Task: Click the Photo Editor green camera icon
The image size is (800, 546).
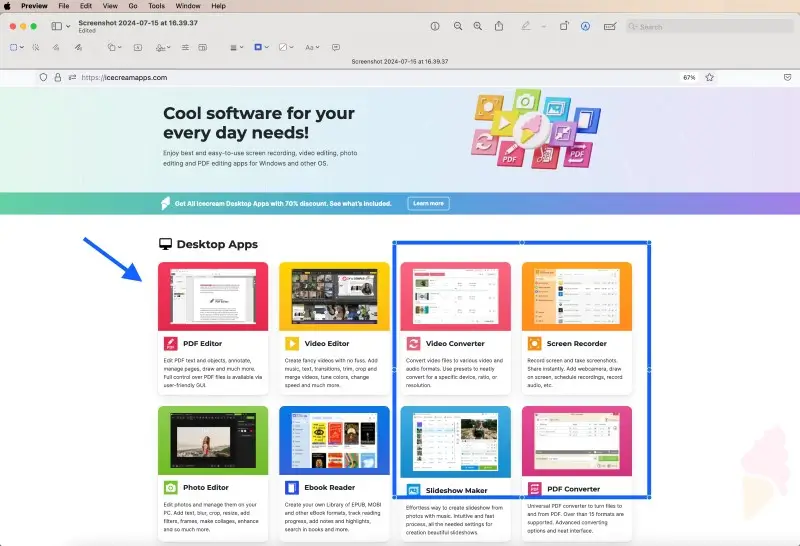Action: click(x=170, y=487)
